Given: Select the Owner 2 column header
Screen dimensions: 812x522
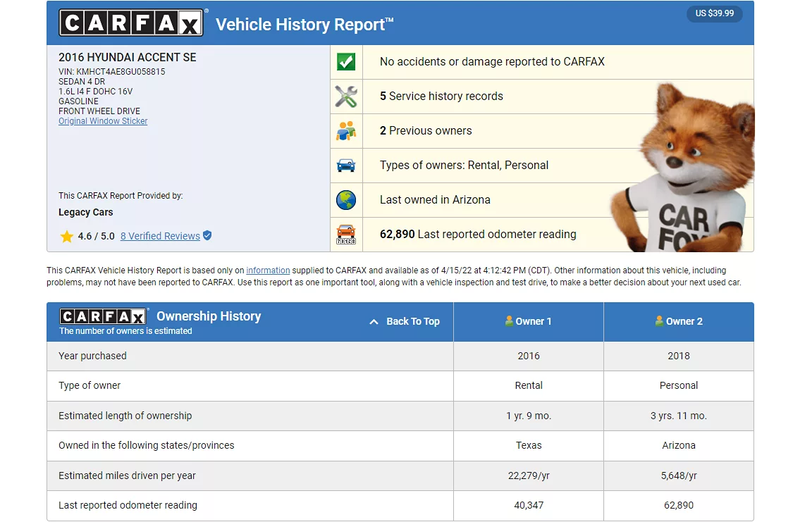Looking at the screenshot, I should pyautogui.click(x=679, y=321).
